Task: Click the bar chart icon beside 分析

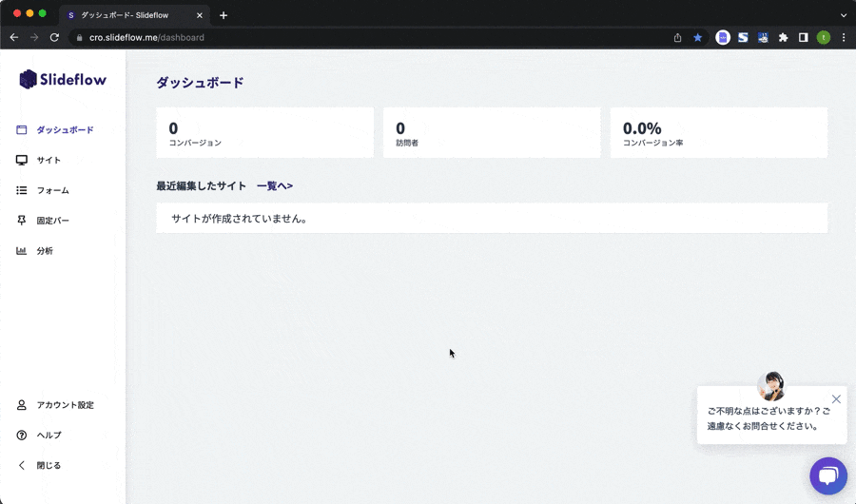Action: point(21,251)
